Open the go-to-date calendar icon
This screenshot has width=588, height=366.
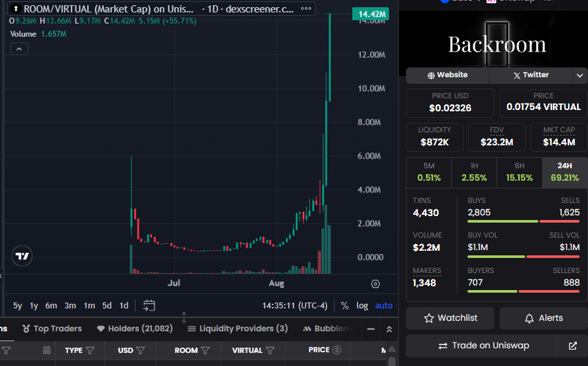149,306
